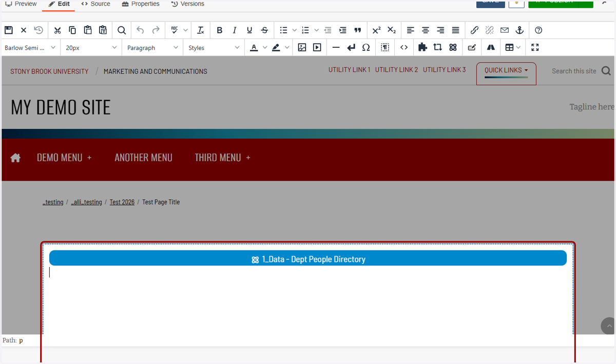Apply text color A button
The image size is (616, 364).
click(x=254, y=48)
